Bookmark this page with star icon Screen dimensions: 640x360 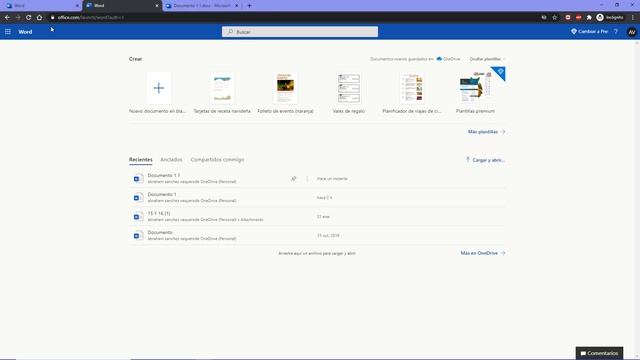[555, 18]
